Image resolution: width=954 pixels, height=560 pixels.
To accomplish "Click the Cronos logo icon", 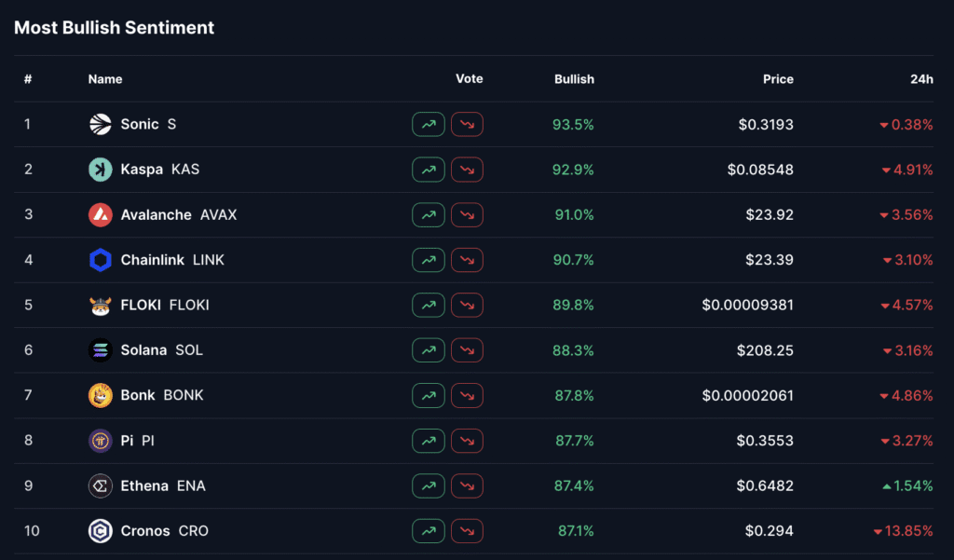I will tap(102, 530).
